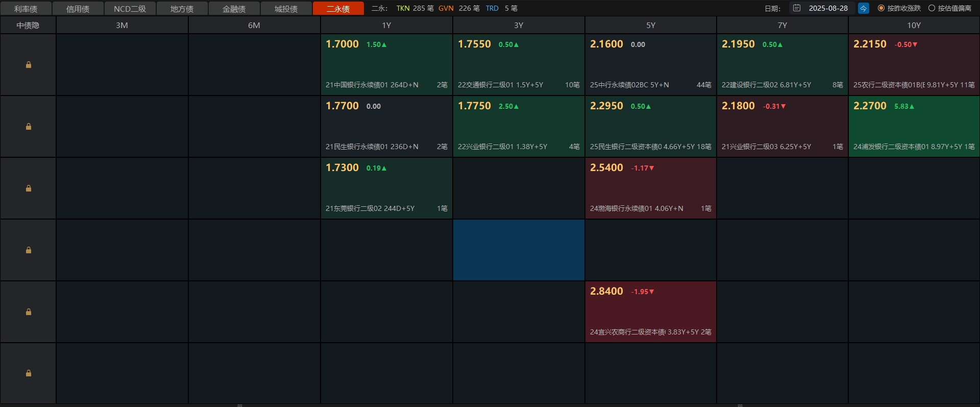The height and width of the screenshot is (407, 980).
Task: Click the lock icon in fourth row
Action: point(29,250)
